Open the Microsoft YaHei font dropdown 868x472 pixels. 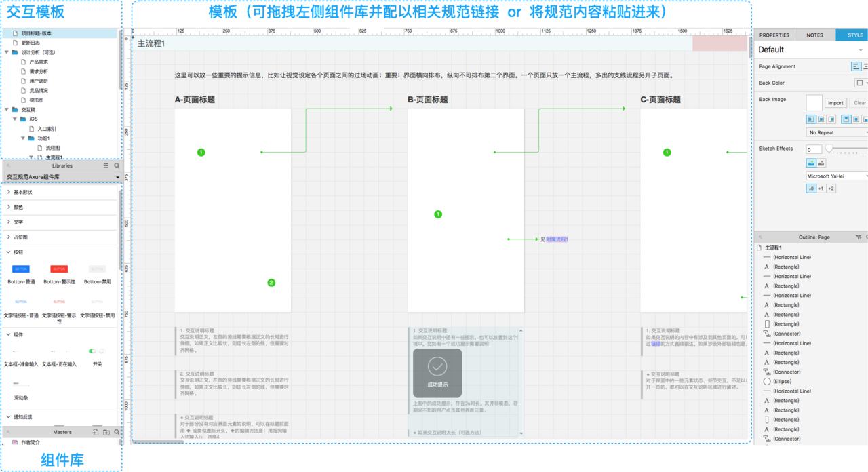(837, 176)
